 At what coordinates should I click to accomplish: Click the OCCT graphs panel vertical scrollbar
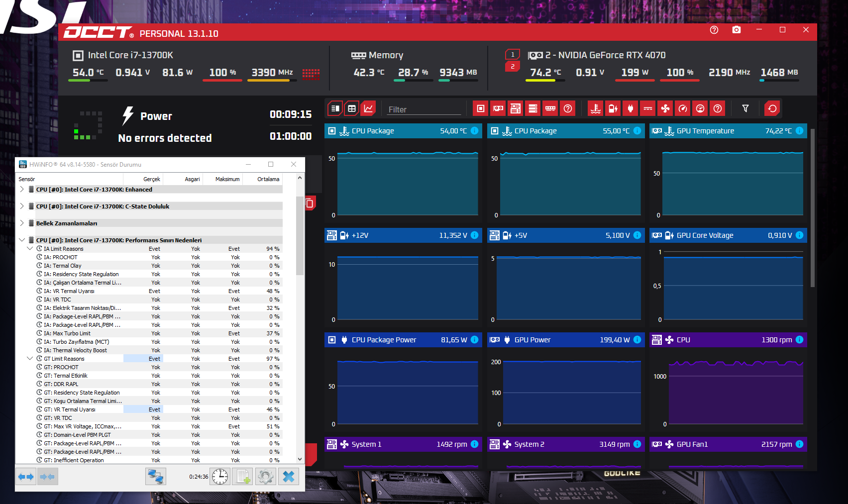pyautogui.click(x=813, y=208)
